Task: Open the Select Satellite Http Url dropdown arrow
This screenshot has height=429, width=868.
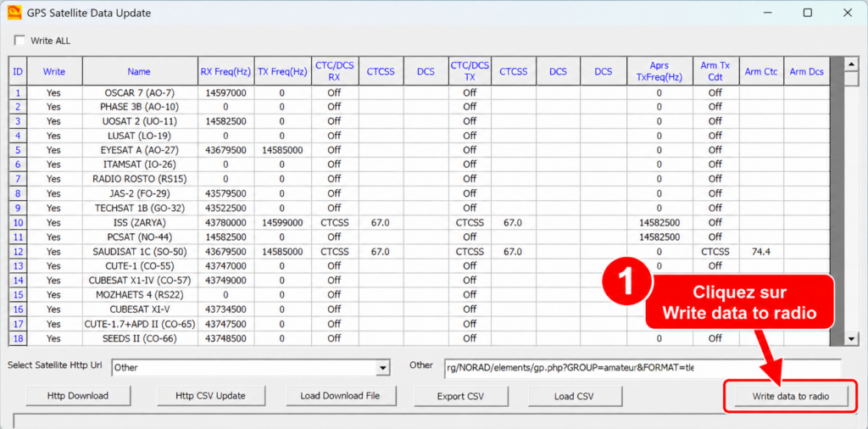Action: click(x=381, y=367)
